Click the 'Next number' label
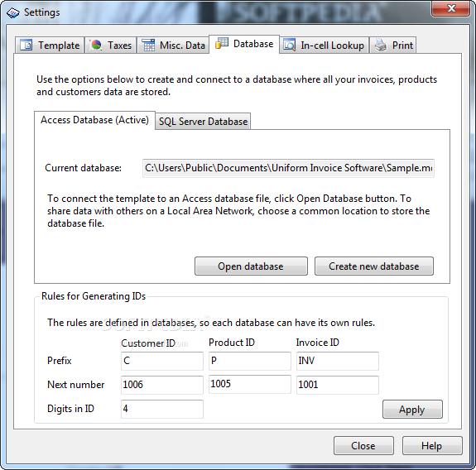The image size is (476, 470). pyautogui.click(x=76, y=385)
